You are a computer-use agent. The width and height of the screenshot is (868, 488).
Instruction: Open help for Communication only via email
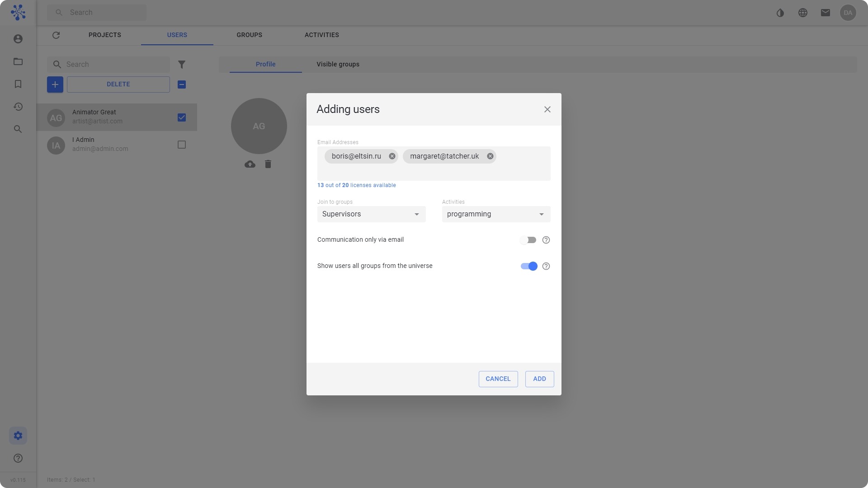[x=546, y=240]
